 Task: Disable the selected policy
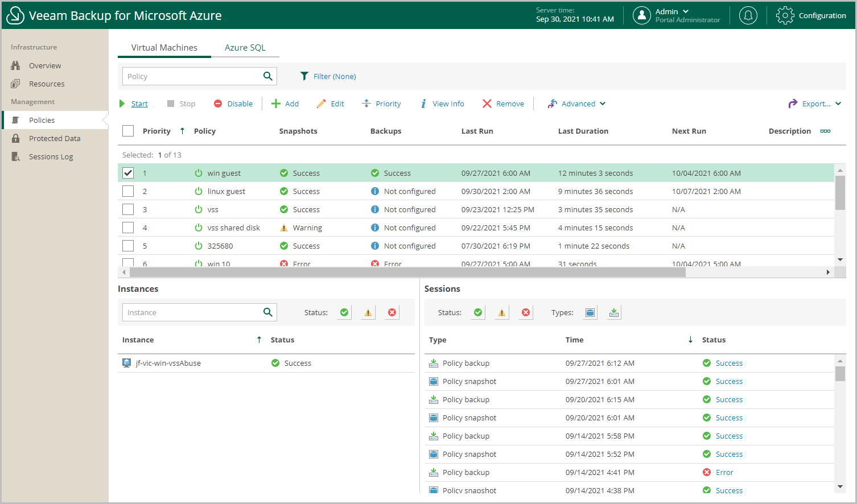(233, 104)
